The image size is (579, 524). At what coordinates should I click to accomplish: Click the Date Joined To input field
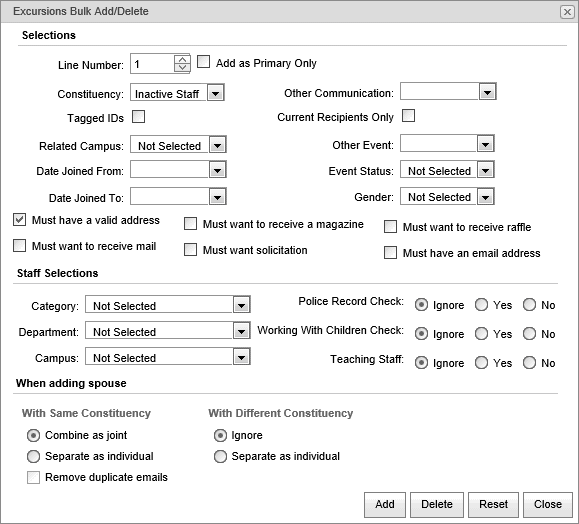(x=170, y=197)
